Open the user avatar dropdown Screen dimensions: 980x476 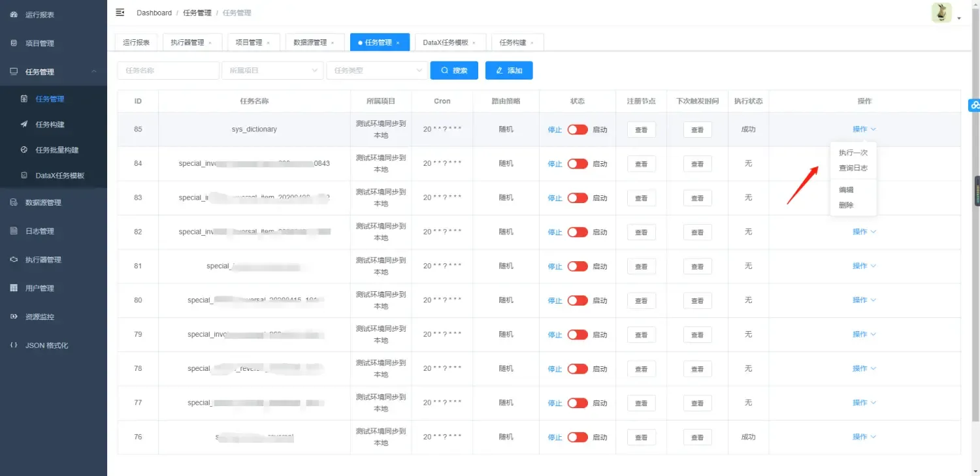(x=941, y=12)
